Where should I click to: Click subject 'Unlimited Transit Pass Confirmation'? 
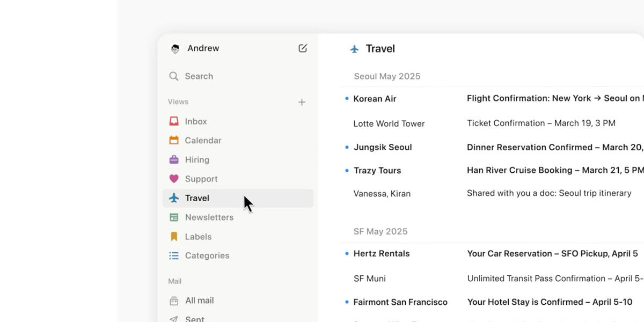537,279
